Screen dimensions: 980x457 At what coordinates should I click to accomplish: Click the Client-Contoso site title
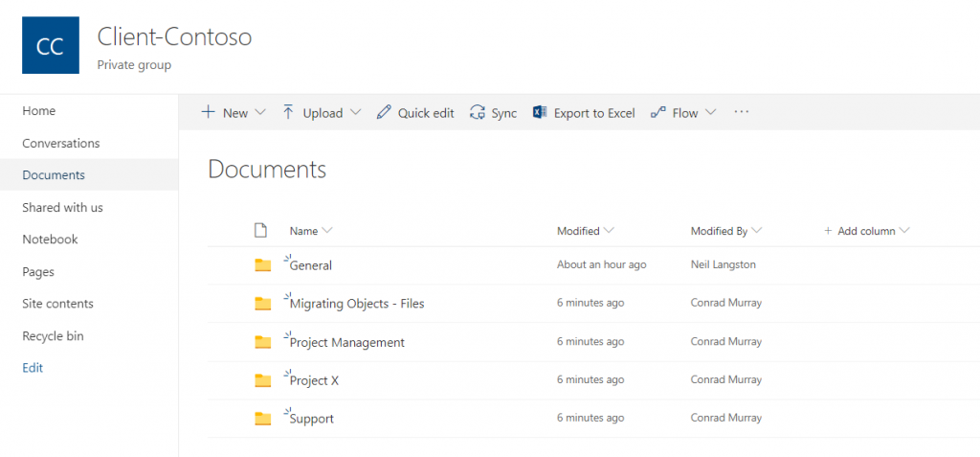174,37
